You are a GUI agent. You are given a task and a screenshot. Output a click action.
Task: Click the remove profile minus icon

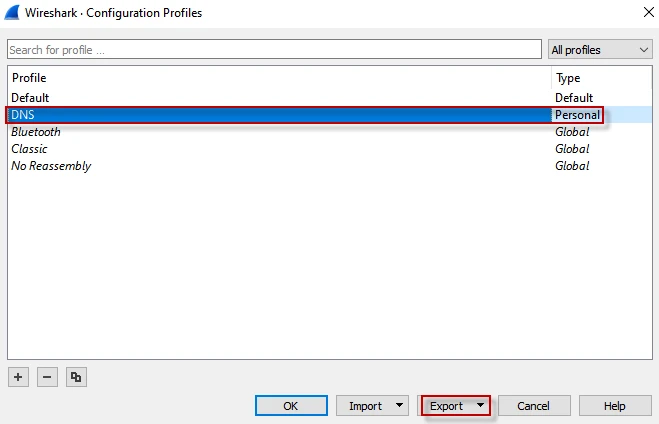[x=47, y=377]
